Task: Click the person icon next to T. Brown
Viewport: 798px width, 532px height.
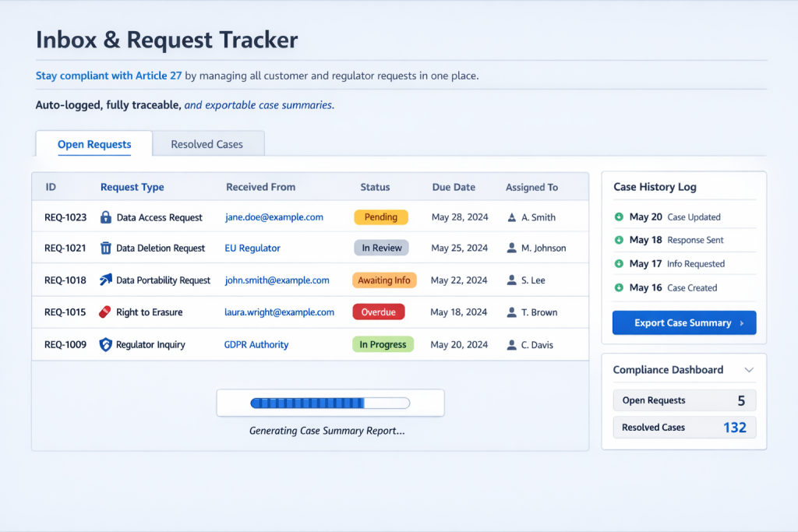Action: click(x=511, y=312)
